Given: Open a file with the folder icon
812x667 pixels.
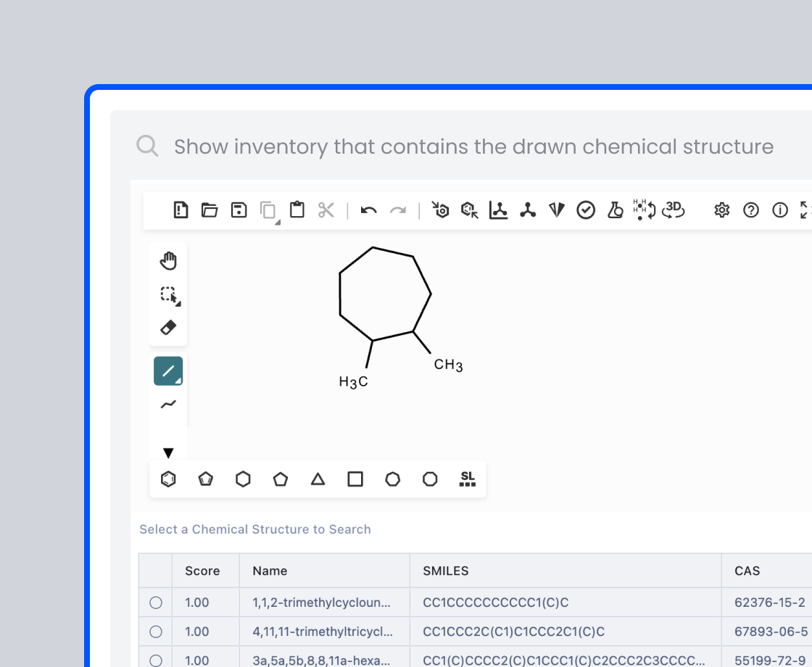Looking at the screenshot, I should click(210, 210).
